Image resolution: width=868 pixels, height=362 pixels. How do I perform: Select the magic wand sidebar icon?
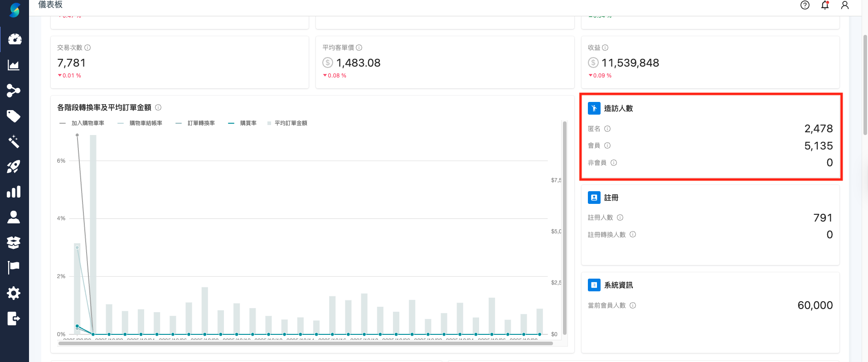point(14,141)
